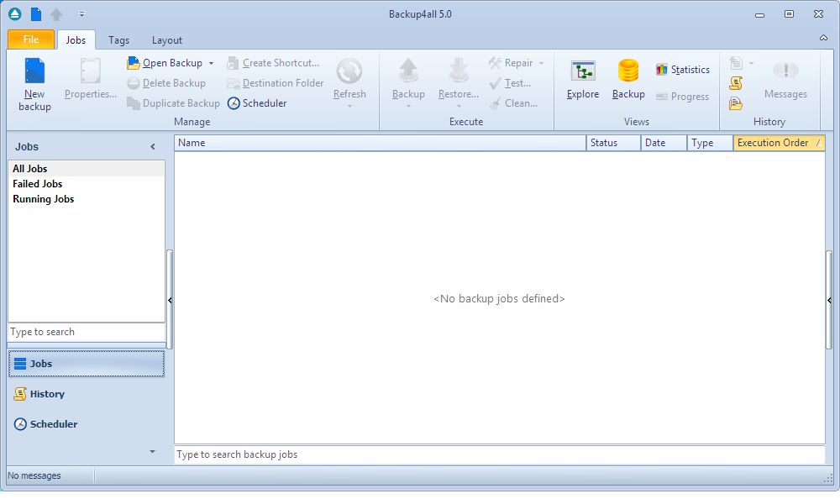Open the Properties... dialog from the ribbon
840x504 pixels.
pyautogui.click(x=91, y=79)
